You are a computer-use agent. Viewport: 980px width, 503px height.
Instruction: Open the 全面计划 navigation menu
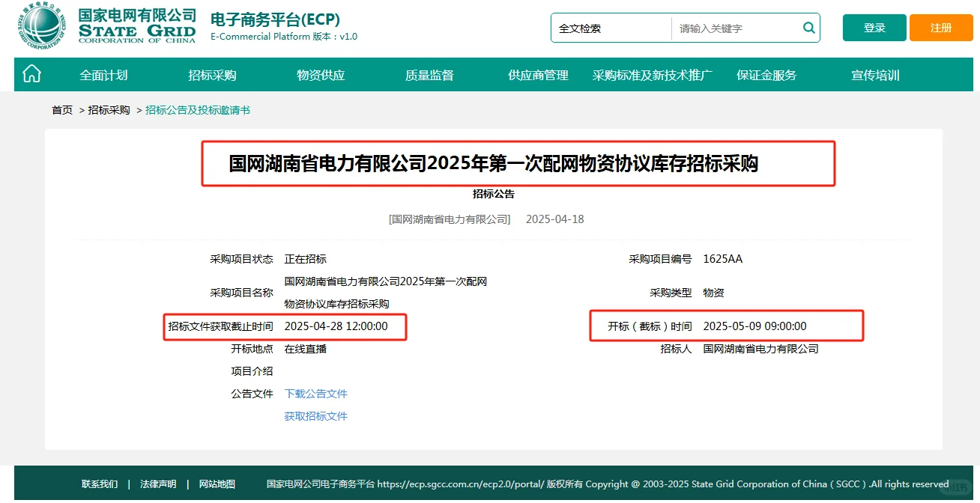[x=102, y=74]
